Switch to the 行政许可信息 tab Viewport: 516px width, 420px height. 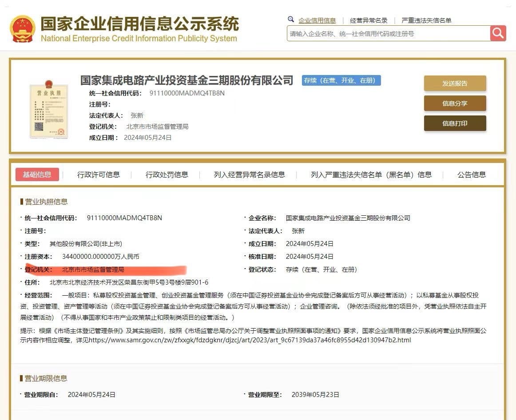coord(98,174)
